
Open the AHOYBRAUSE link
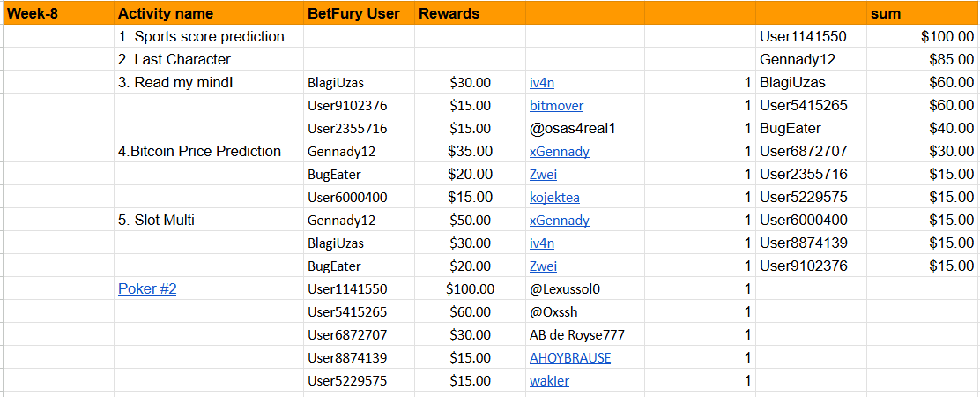click(x=570, y=357)
